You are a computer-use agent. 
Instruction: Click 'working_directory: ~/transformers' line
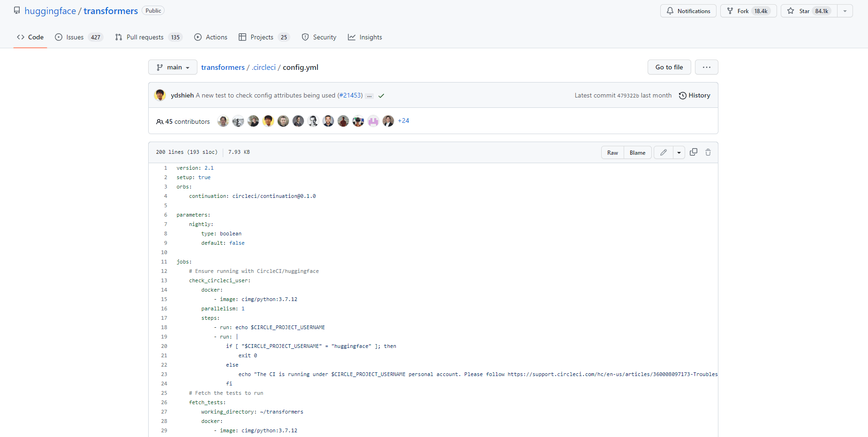coord(252,412)
